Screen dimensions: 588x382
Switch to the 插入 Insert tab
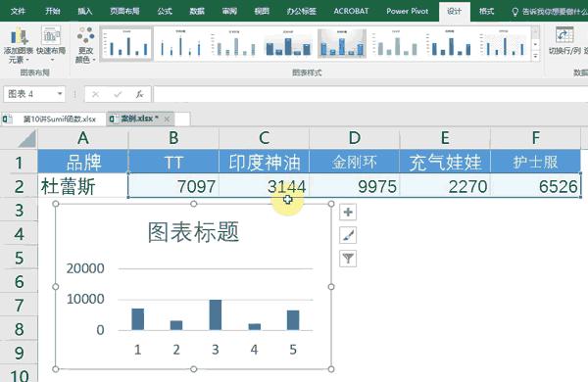84,11
